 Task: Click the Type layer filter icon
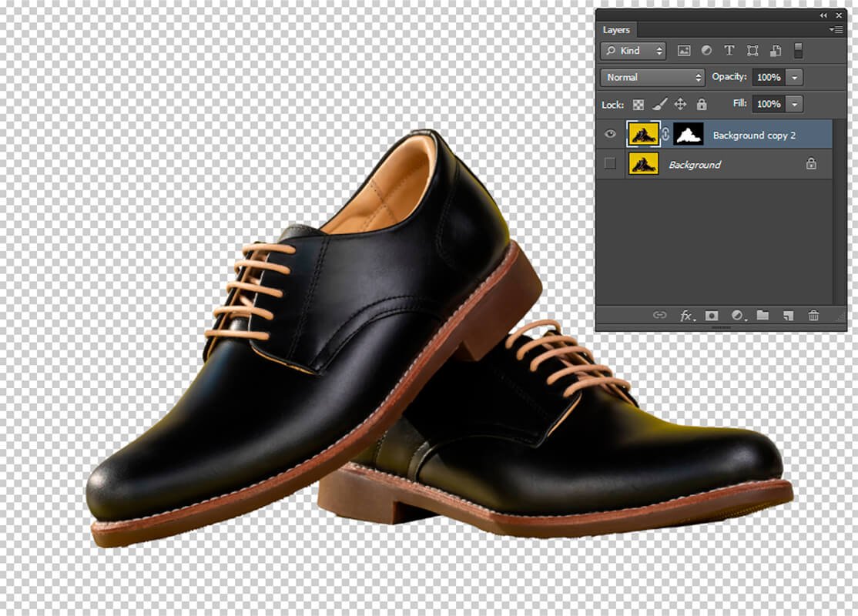(x=729, y=51)
